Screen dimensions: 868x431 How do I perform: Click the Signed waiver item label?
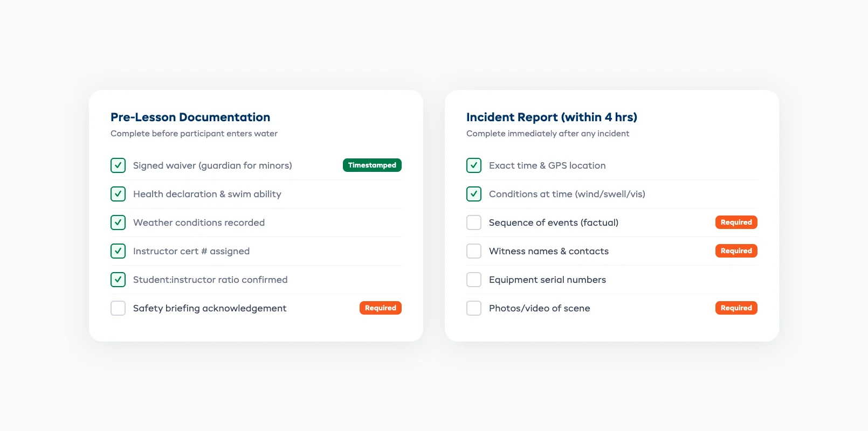click(x=212, y=165)
